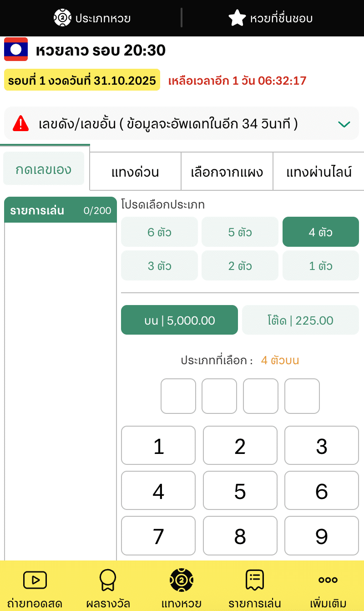This screenshot has height=611, width=364.
Task: Tap the lottery type chip icon
Action: point(62,18)
